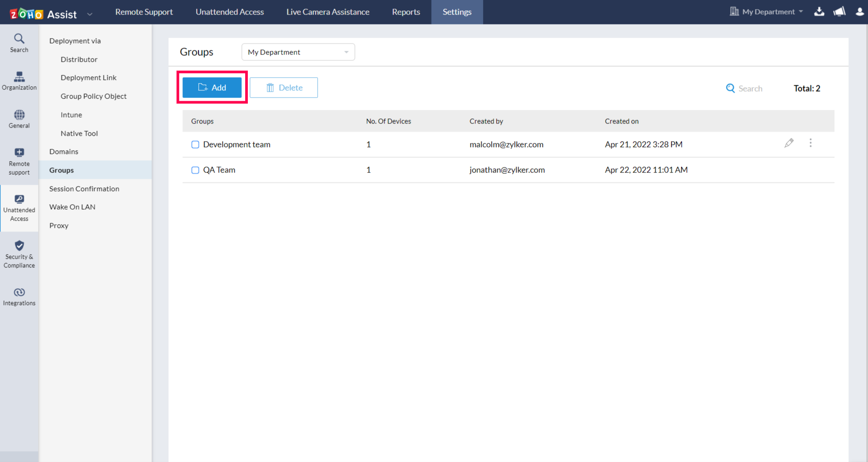Select the QA Team checkbox

[x=195, y=170]
